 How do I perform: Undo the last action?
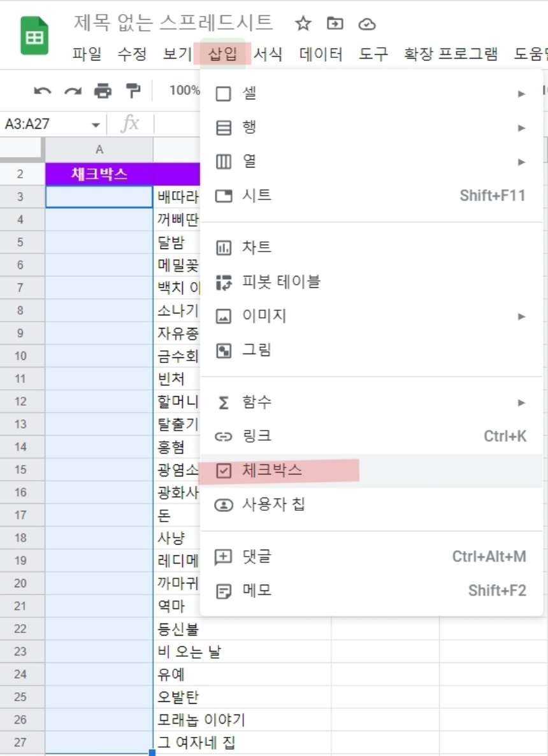[x=42, y=90]
